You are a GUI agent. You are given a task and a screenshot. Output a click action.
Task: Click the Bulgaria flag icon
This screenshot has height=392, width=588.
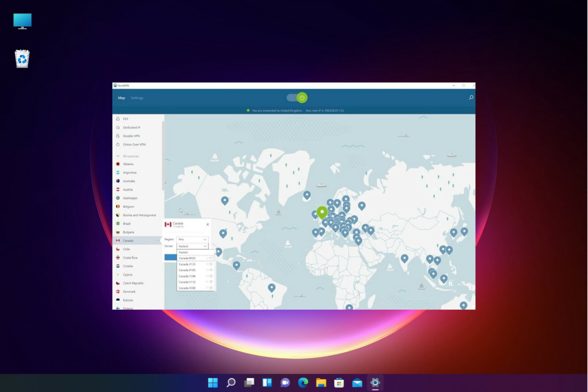pyautogui.click(x=118, y=232)
